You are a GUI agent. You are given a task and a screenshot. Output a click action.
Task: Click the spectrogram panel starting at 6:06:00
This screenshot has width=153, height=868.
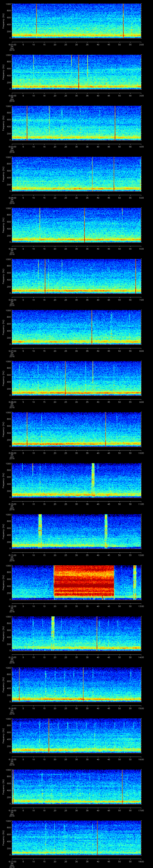[76, 276]
